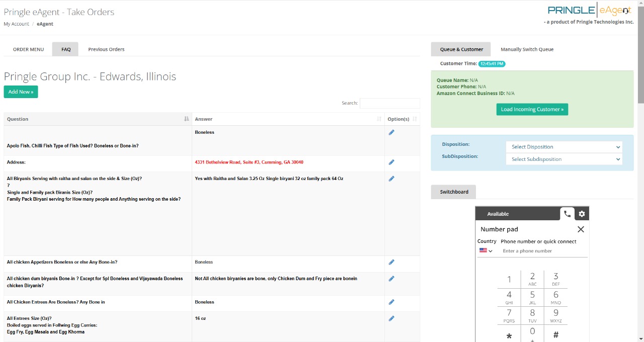Viewport: 644px width, 342px height.
Task: Click the Available status label
Action: click(x=498, y=214)
